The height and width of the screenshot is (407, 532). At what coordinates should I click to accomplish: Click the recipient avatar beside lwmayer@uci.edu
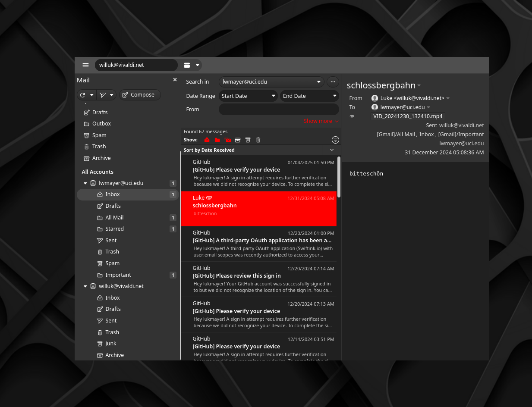(x=375, y=107)
